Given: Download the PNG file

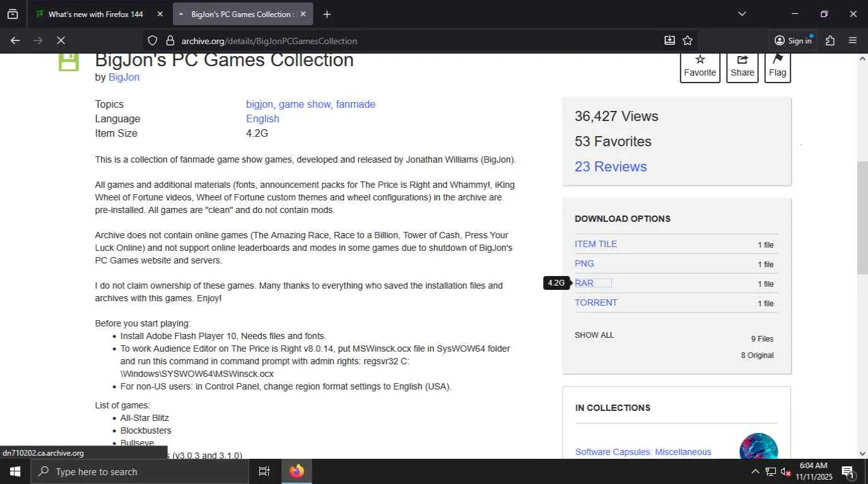Looking at the screenshot, I should point(584,263).
